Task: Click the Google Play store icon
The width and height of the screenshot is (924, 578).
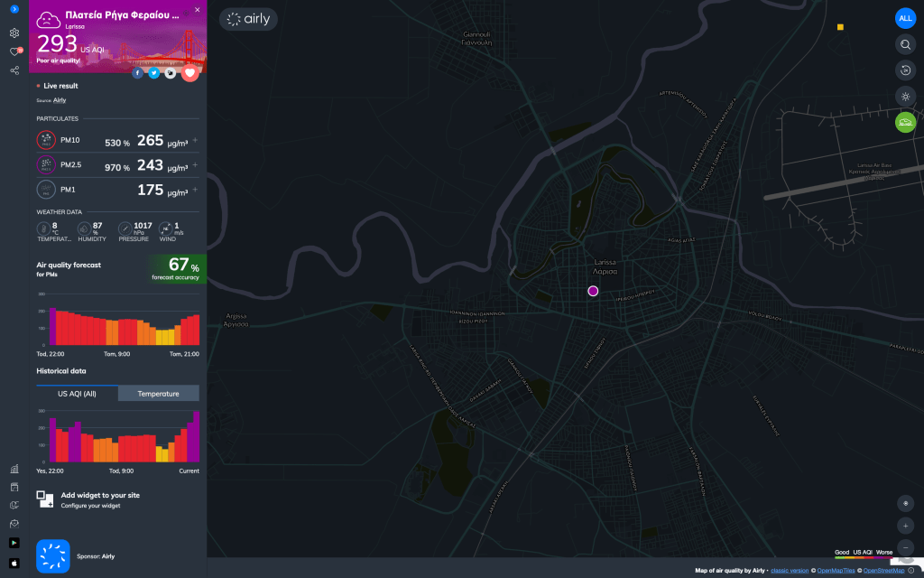Action: [x=14, y=543]
